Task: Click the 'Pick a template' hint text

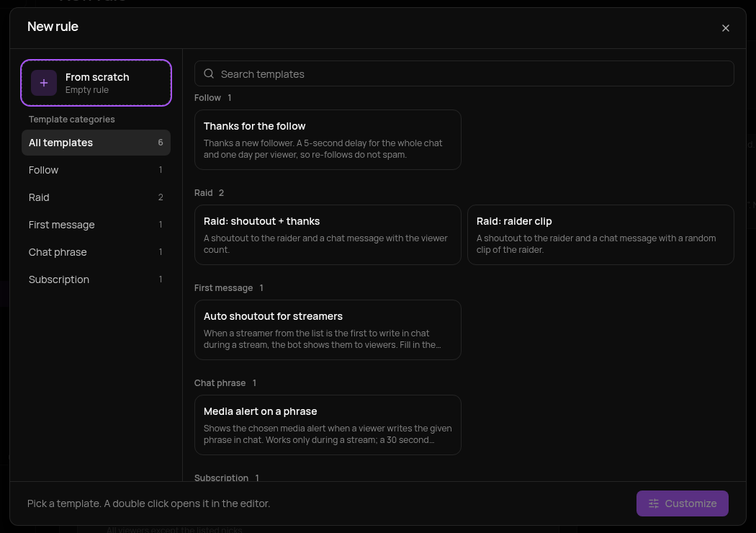Action: click(x=148, y=503)
